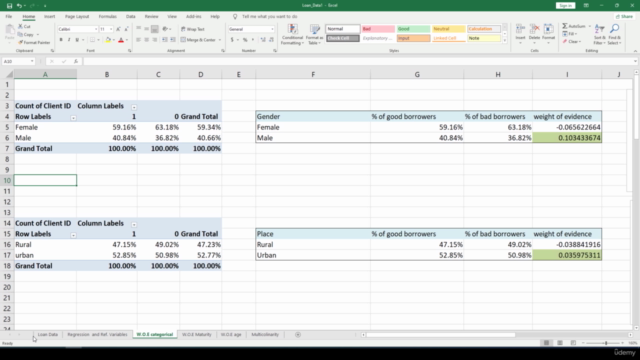This screenshot has width=640, height=360.
Task: Open the font name Calibri dropdown
Action: 96,29
